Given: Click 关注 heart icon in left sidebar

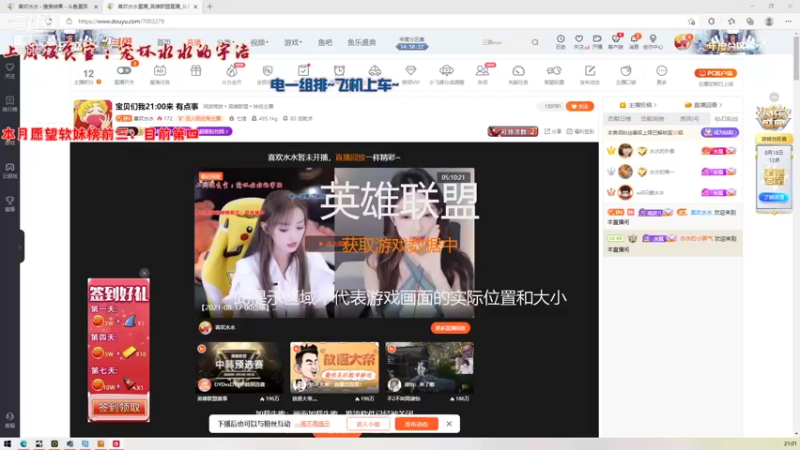Looking at the screenshot, I should click(x=10, y=68).
